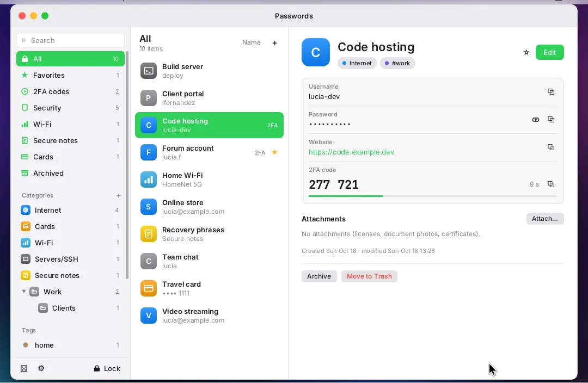The height and width of the screenshot is (383, 588).
Task: Select the Code hosting list entry
Action: (x=209, y=125)
